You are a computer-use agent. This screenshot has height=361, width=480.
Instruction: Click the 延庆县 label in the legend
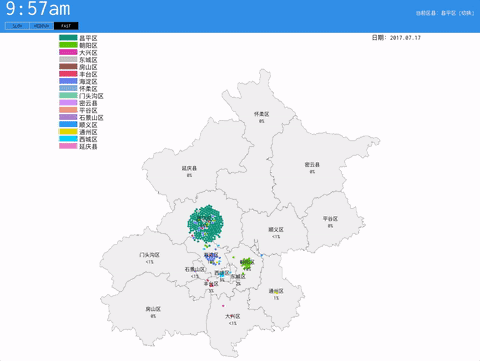tap(88, 146)
